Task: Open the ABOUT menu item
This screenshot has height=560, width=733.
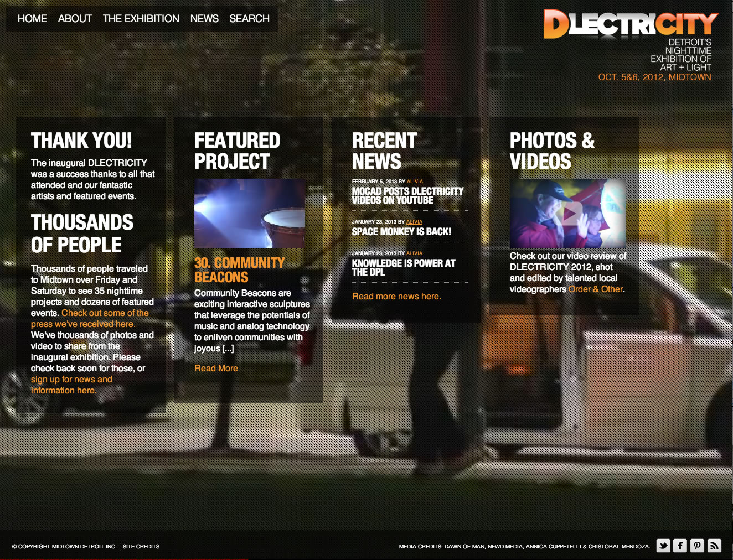Action: pyautogui.click(x=75, y=18)
